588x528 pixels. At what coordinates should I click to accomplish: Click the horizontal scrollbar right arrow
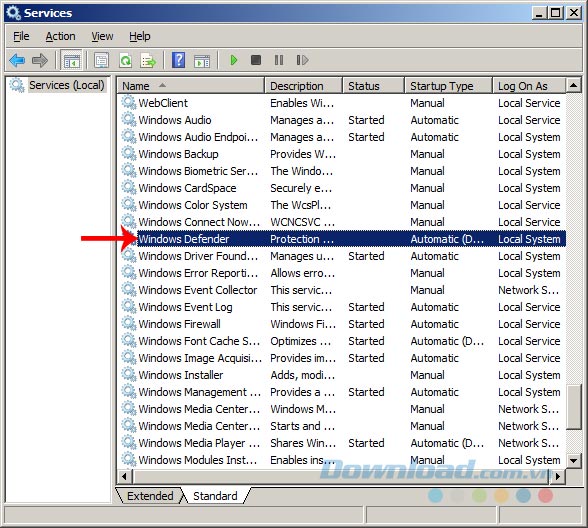click(x=558, y=477)
